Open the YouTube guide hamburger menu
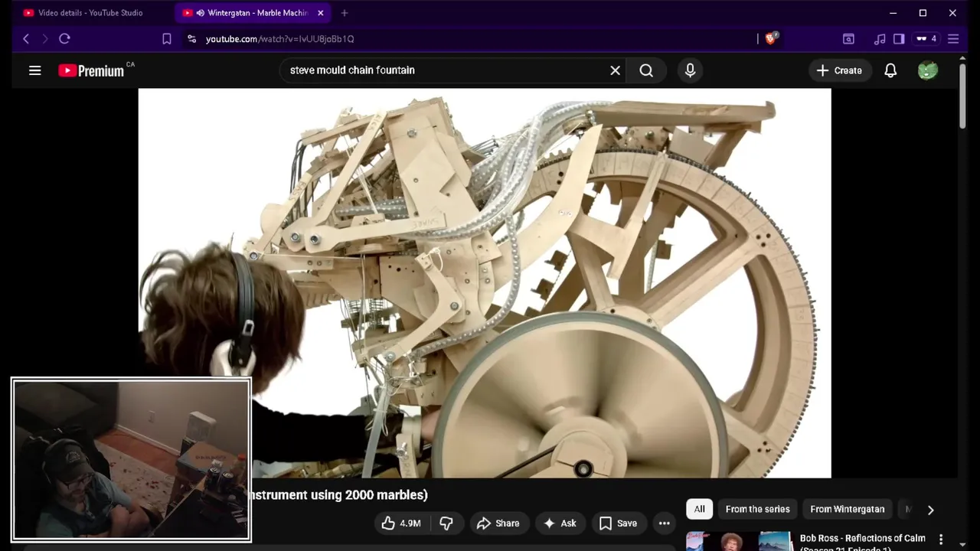Screen dimensions: 980x551 (x=34, y=70)
